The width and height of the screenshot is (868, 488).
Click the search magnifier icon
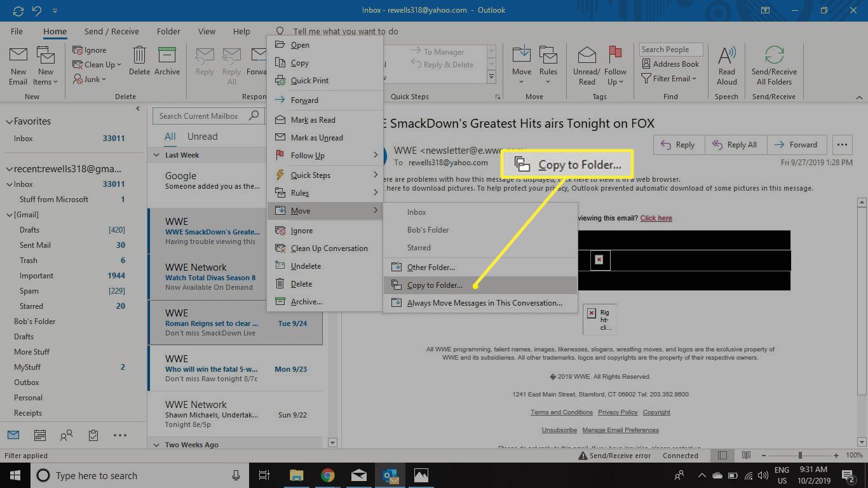254,116
